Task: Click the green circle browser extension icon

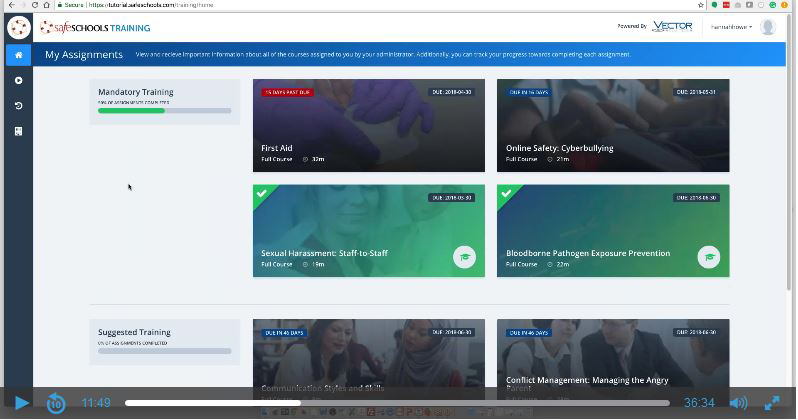Action: pyautogui.click(x=714, y=5)
